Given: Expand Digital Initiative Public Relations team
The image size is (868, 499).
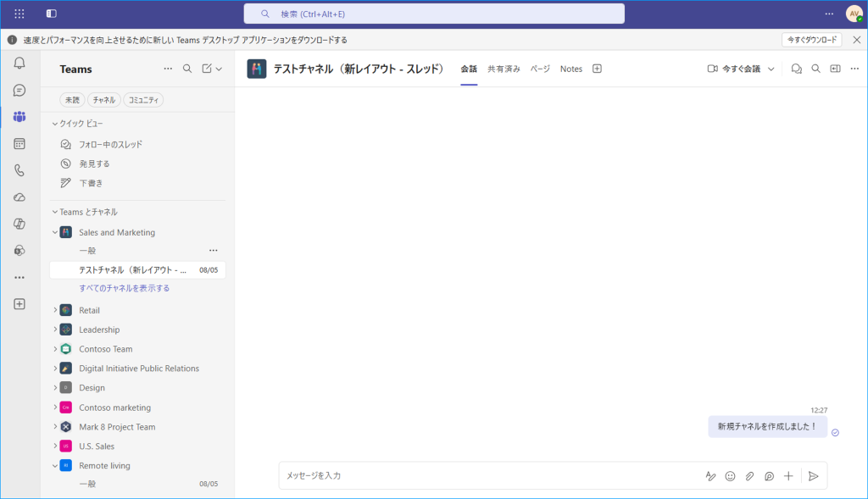Looking at the screenshot, I should (55, 369).
